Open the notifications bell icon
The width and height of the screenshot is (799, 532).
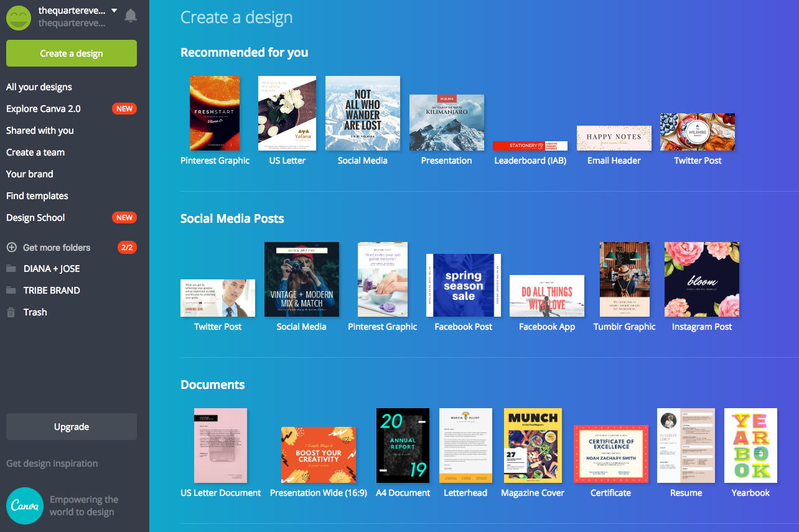[131, 16]
